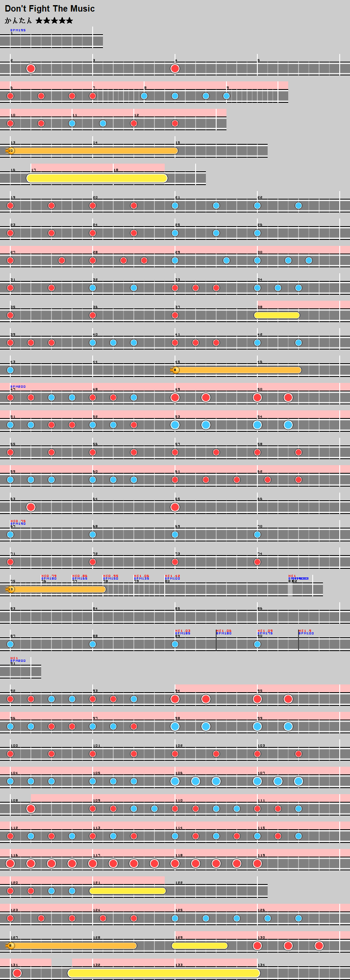Select the red note at measure 71
The width and height of the screenshot is (350, 980).
(x=10, y=562)
